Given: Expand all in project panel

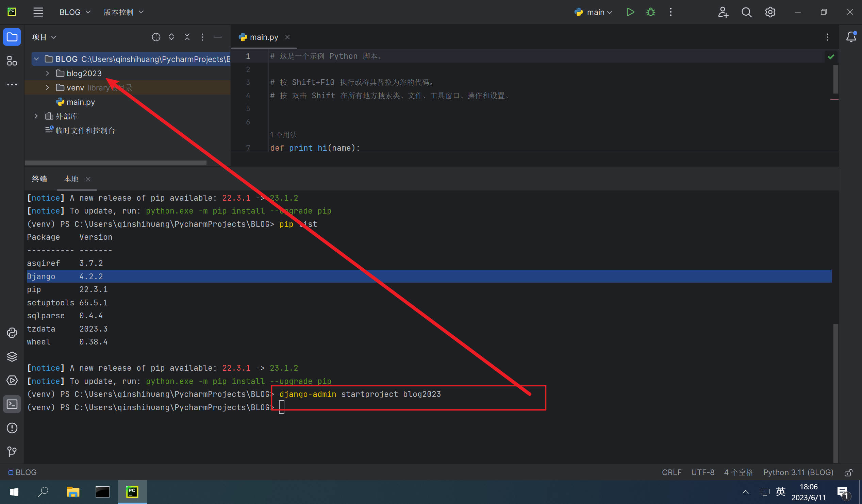Looking at the screenshot, I should 171,37.
